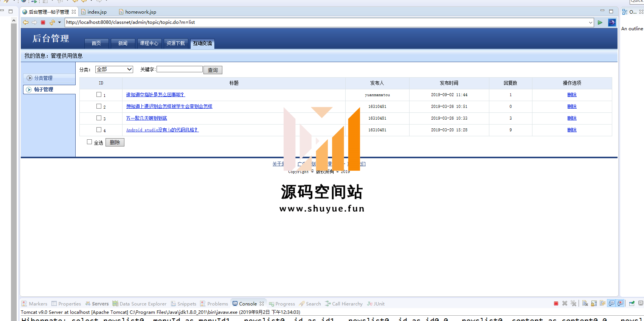Toggle the console scroll lock
The height and width of the screenshot is (321, 644).
pyautogui.click(x=594, y=303)
